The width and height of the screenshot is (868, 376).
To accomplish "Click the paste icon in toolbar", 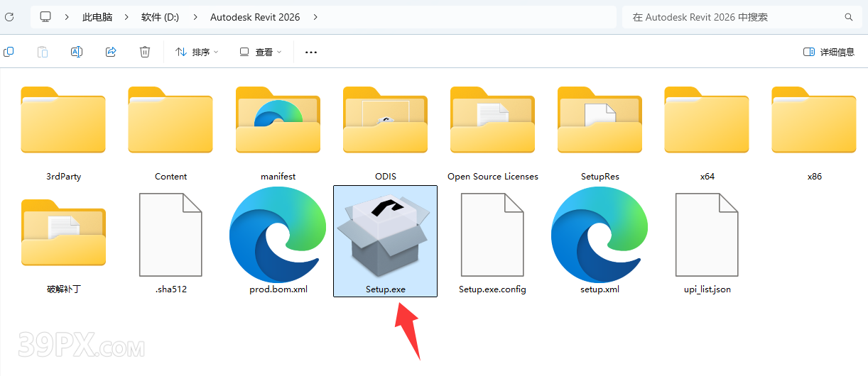I will click(x=43, y=52).
